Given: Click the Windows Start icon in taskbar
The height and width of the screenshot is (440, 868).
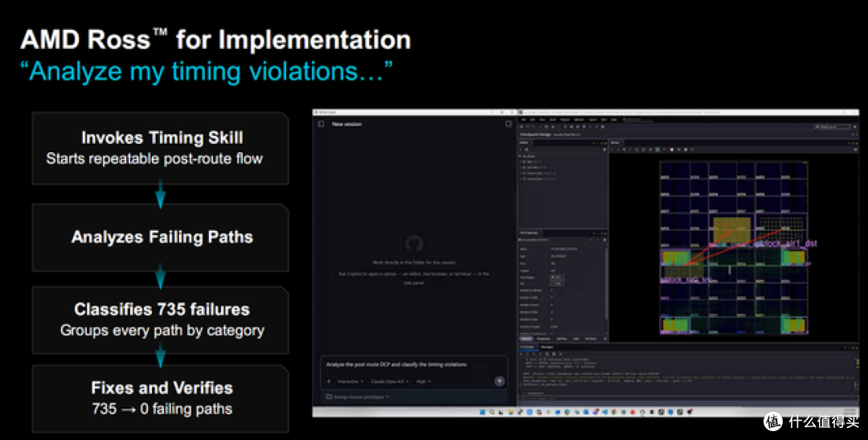Looking at the screenshot, I should pos(481,412).
